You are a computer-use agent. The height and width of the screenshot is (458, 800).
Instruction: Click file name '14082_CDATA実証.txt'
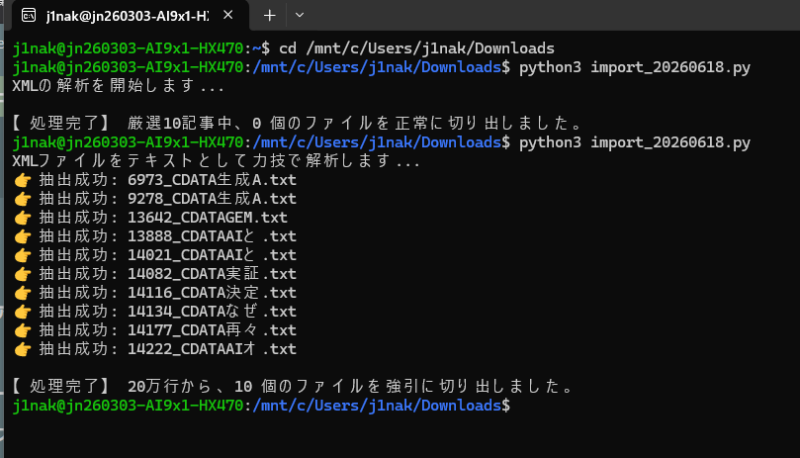click(212, 274)
